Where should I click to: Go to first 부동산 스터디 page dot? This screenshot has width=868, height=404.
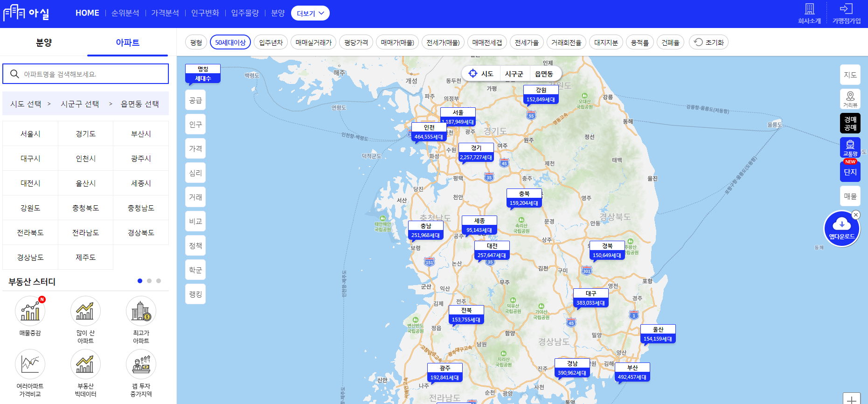point(140,281)
